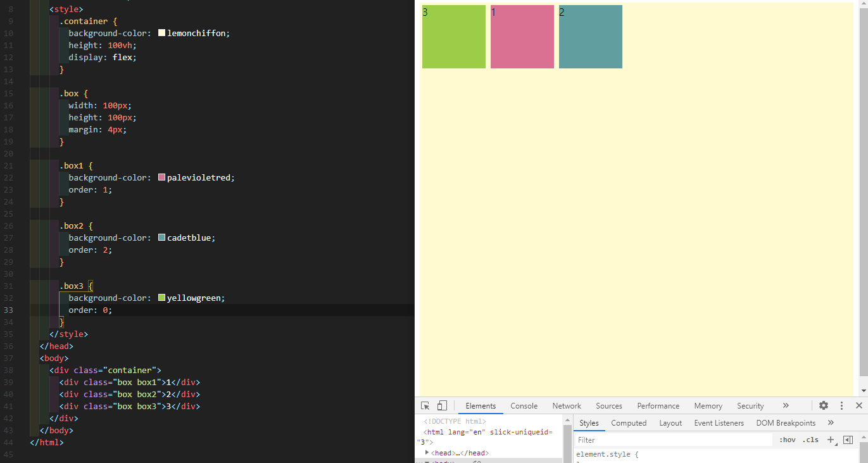The width and height of the screenshot is (868, 463).
Task: Click the div class="container" line in editor
Action: click(106, 371)
